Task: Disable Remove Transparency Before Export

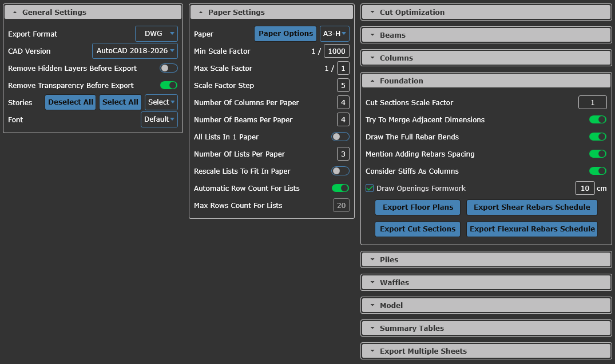Action: [x=168, y=85]
